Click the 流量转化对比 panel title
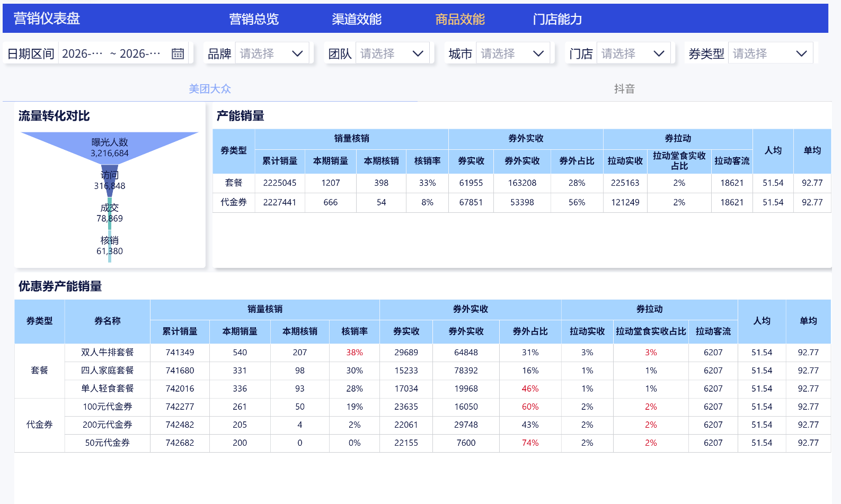The width and height of the screenshot is (841, 504). (54, 116)
